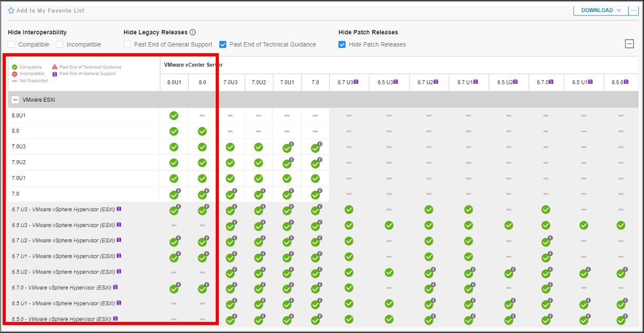Uncheck Past End of Technical Guidance
This screenshot has height=333, width=644.
(222, 44)
